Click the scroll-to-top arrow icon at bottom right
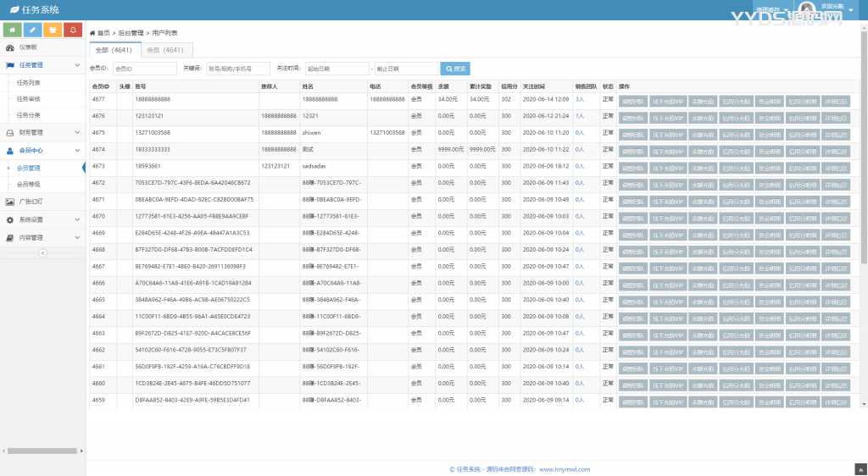Image resolution: width=868 pixels, height=476 pixels. [860, 468]
